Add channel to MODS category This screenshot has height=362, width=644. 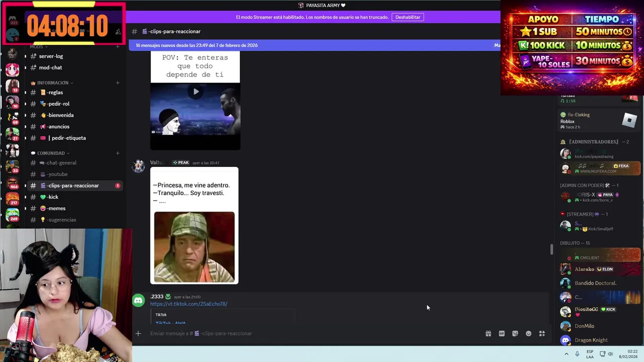point(117,46)
